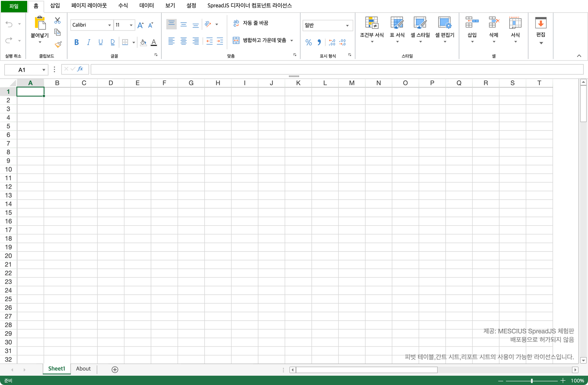Open the 서식 cell format menu
Image resolution: width=588 pixels, height=385 pixels.
515,30
